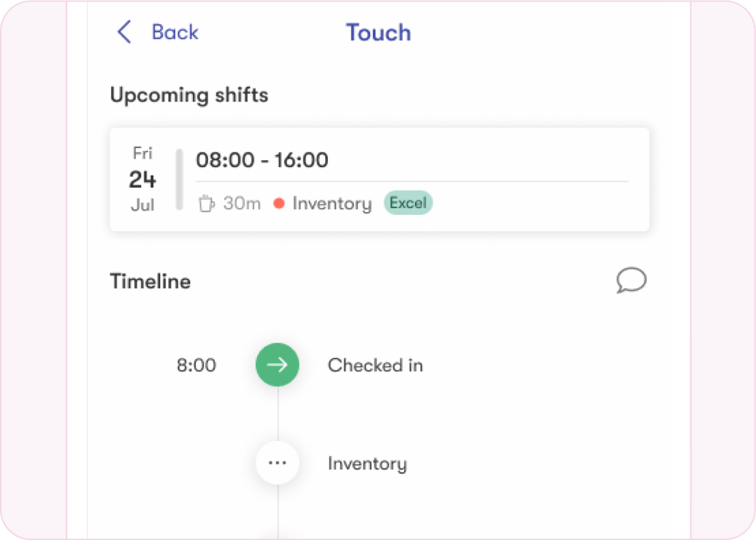This screenshot has height=540, width=756.
Task: Expand the Timeline section
Action: 150,281
